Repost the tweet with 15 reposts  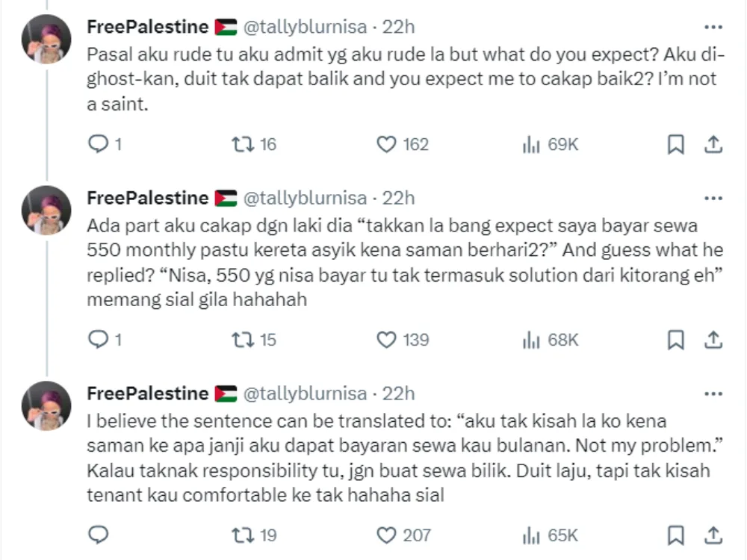tap(243, 340)
